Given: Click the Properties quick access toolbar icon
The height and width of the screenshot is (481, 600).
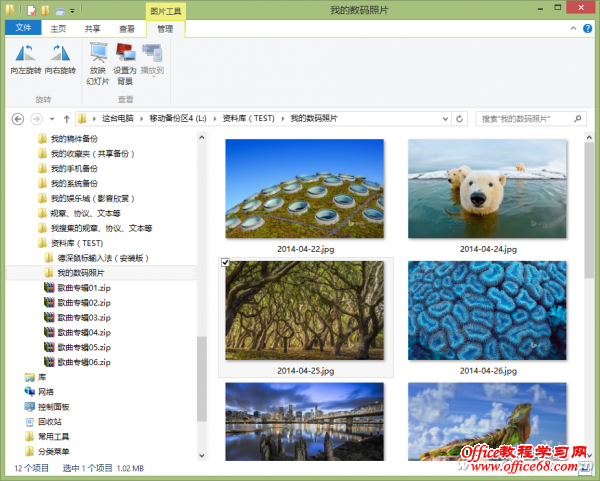Looking at the screenshot, I should (x=32, y=11).
